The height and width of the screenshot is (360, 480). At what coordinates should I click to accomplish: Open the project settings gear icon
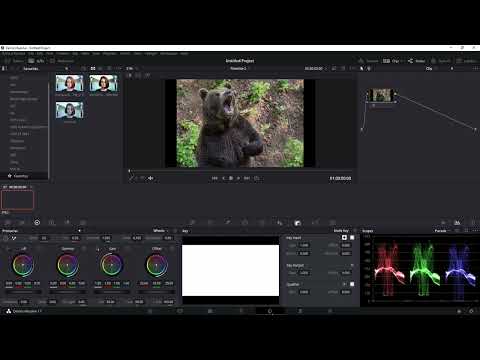[471, 311]
